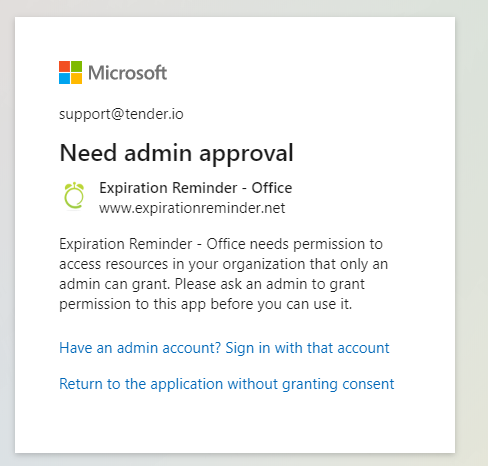This screenshot has width=488, height=466.
Task: Click the red square of Microsoft logo
Action: pyautogui.click(x=64, y=66)
